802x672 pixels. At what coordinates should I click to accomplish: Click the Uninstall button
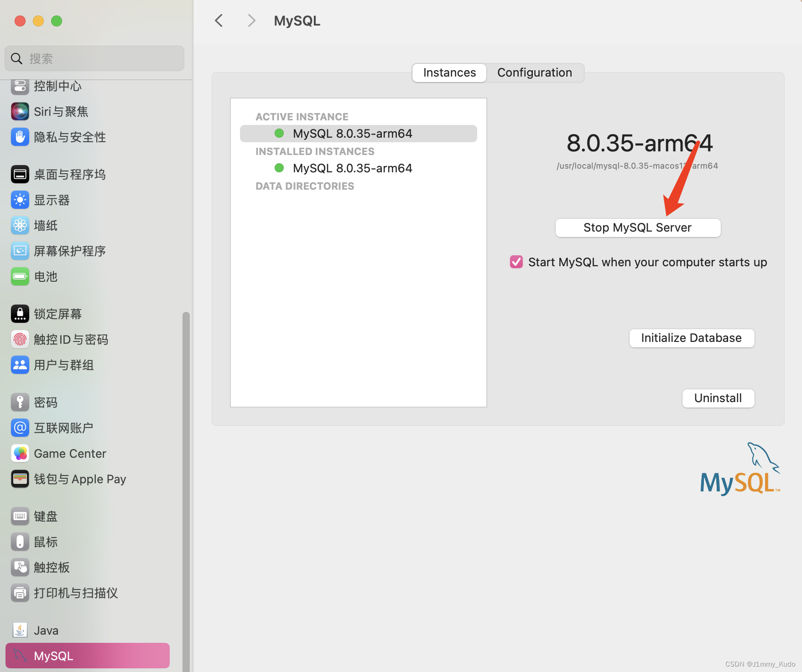pos(718,398)
